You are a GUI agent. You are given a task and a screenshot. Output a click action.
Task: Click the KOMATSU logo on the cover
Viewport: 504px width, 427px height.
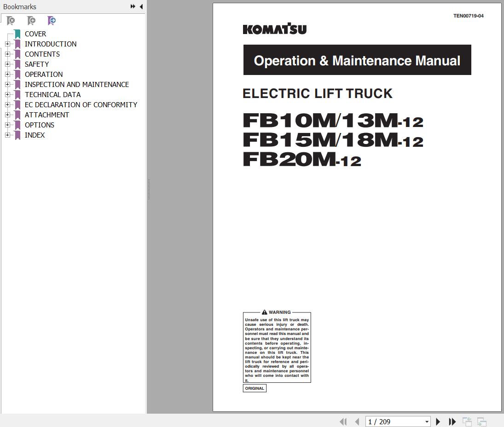point(275,29)
